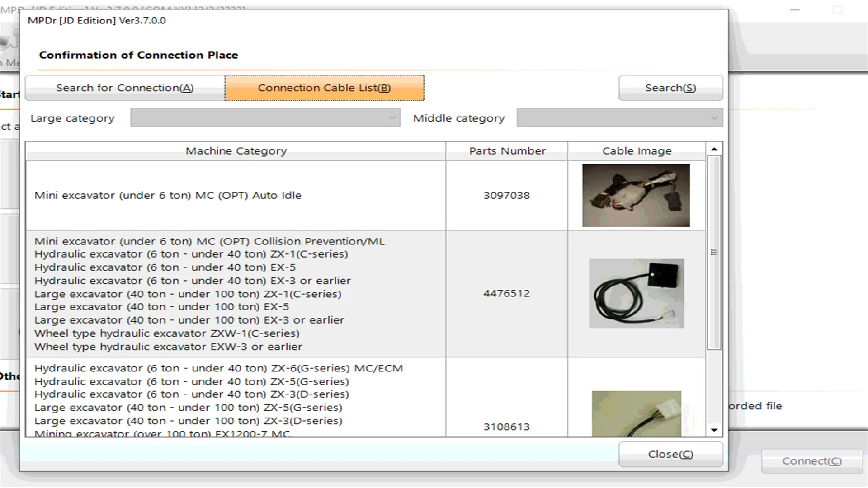Select Hydraulic excavator ZX-6(G-series) MC/ECM line
The height and width of the screenshot is (488, 868).
[x=218, y=368]
